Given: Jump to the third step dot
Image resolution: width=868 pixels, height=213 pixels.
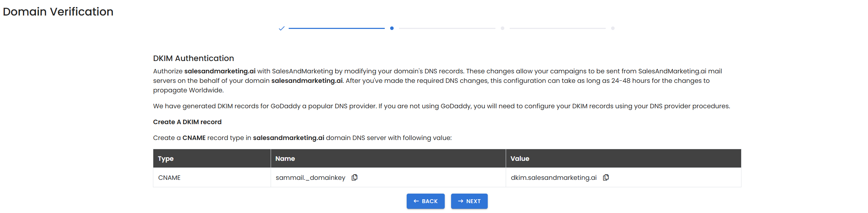Looking at the screenshot, I should click(503, 28).
